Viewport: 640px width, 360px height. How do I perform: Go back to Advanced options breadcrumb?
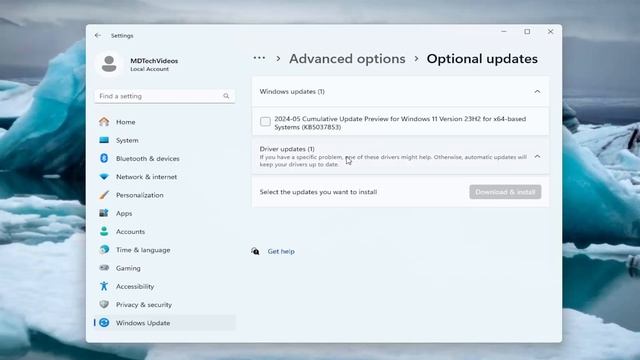(x=347, y=59)
